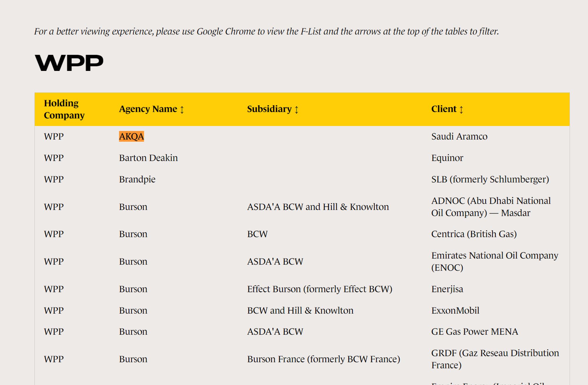Click Burson agency in Enerjisa row
The width and height of the screenshot is (588, 385).
click(133, 289)
